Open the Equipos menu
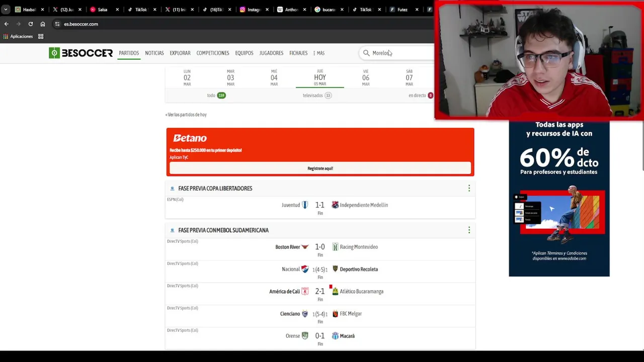This screenshot has width=644, height=362. (244, 53)
